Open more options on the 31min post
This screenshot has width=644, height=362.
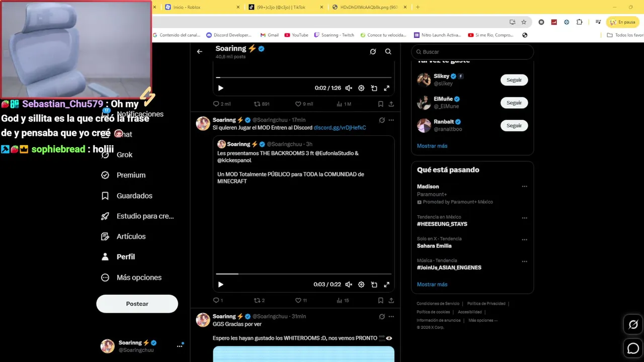click(391, 317)
